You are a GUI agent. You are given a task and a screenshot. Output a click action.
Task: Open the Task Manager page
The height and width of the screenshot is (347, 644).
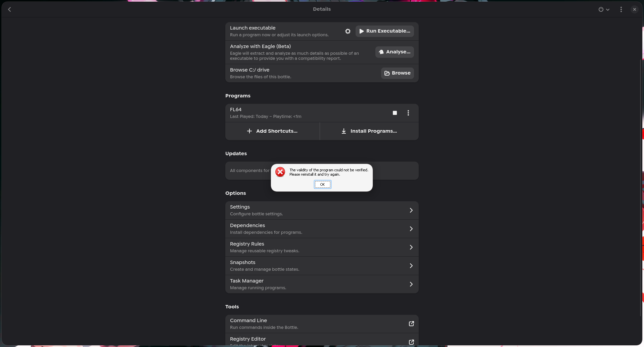(322, 284)
